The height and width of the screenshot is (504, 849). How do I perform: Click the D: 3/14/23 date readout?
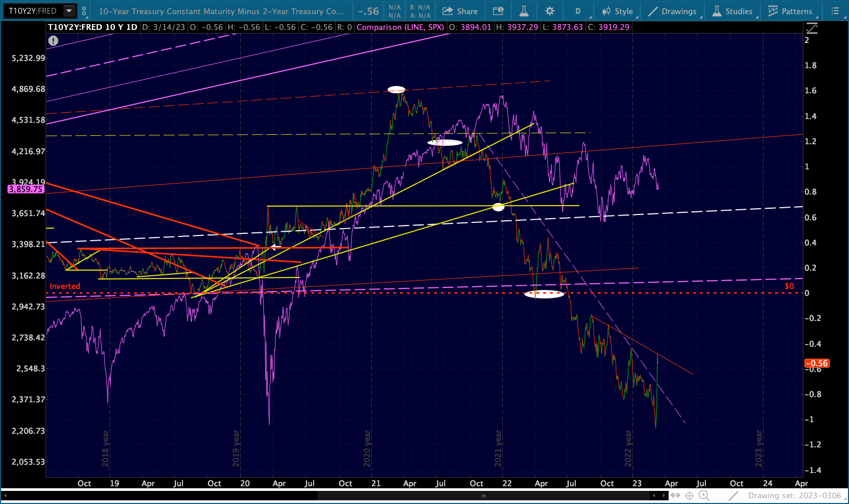tap(164, 27)
